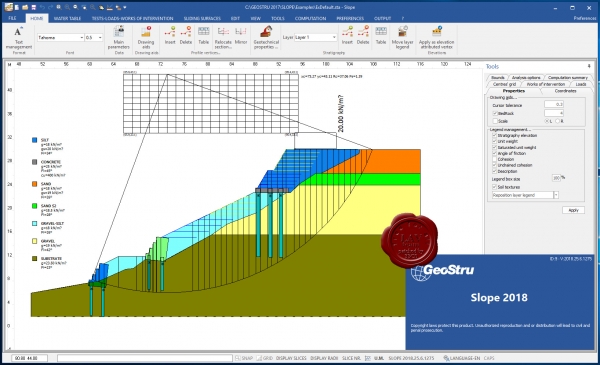Select the L radio option
Screen dimensions: 600x365
[547, 121]
